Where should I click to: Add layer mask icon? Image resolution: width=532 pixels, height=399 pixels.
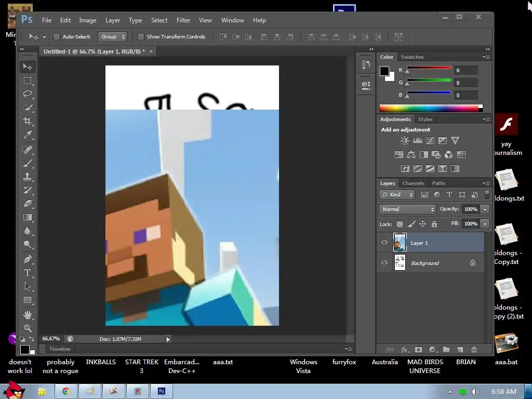coord(418,350)
